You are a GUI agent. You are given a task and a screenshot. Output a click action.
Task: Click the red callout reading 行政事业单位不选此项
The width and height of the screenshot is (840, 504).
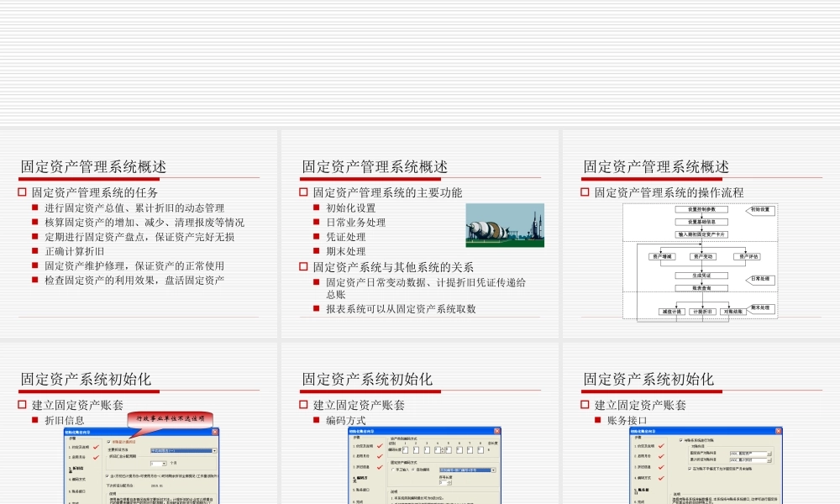(169, 417)
